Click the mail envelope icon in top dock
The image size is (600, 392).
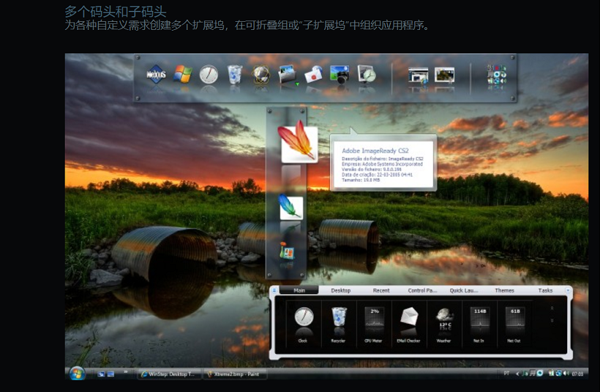(x=313, y=74)
